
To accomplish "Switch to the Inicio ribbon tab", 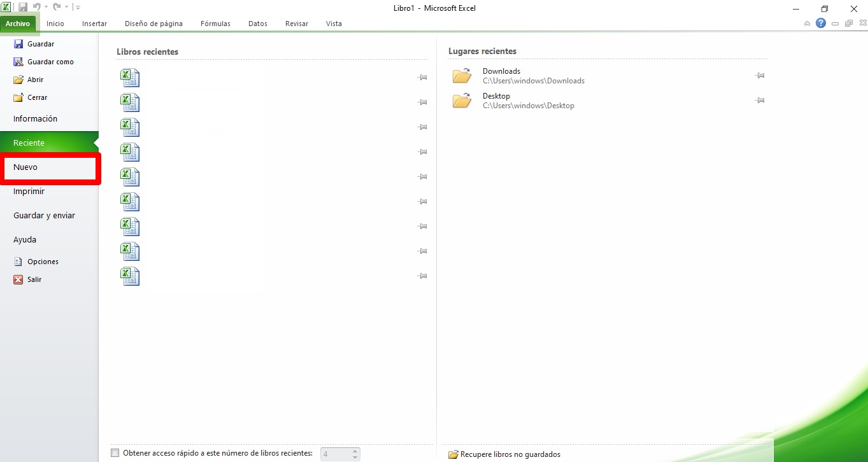I will [55, 24].
